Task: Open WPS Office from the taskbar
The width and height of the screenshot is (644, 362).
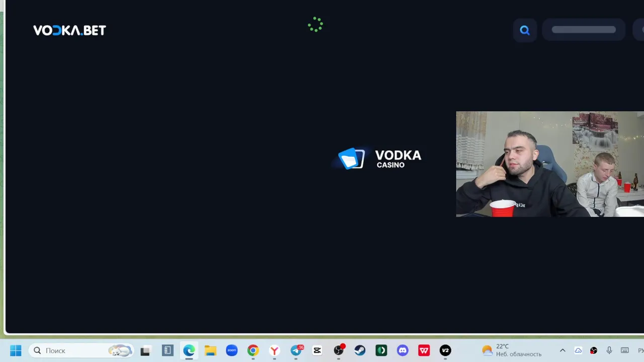Action: tap(424, 350)
